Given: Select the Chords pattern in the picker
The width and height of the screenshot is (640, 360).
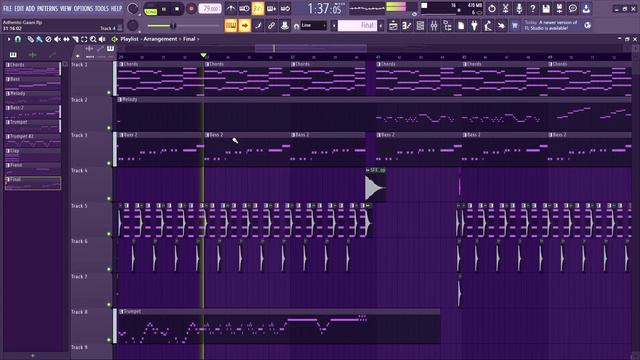Looking at the screenshot, I should [33, 69].
